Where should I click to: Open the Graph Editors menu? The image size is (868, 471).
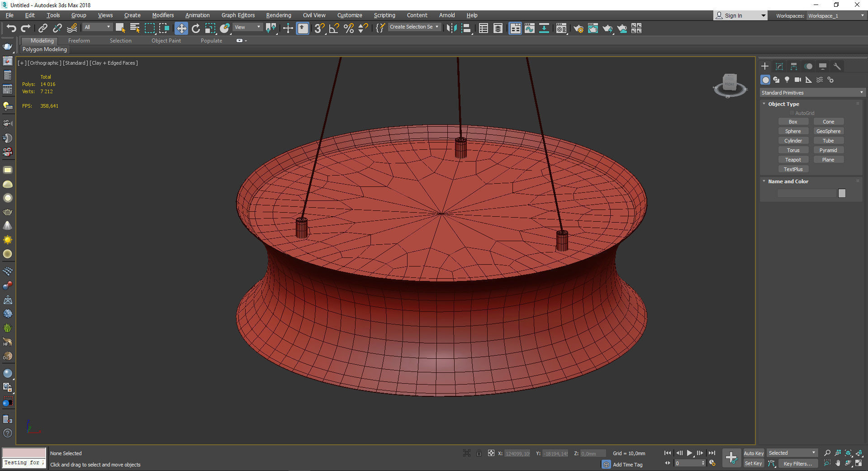[x=238, y=15]
